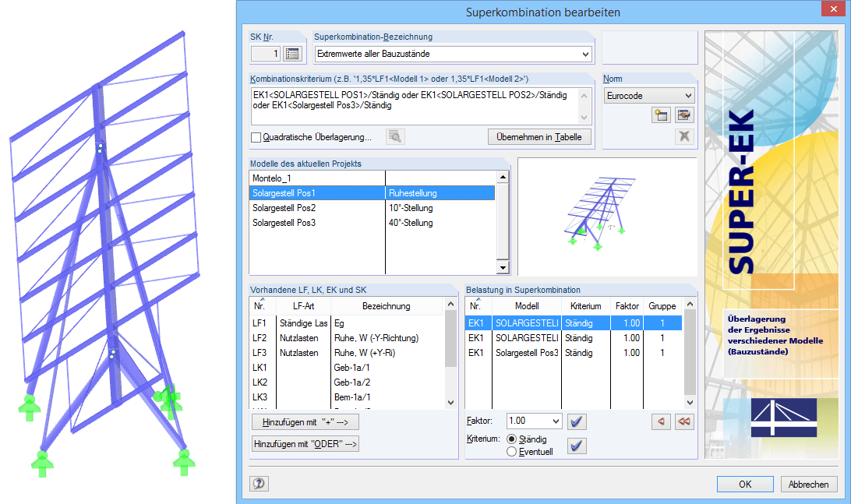Select LK1 Geb-1a/1 combination row

(346, 367)
